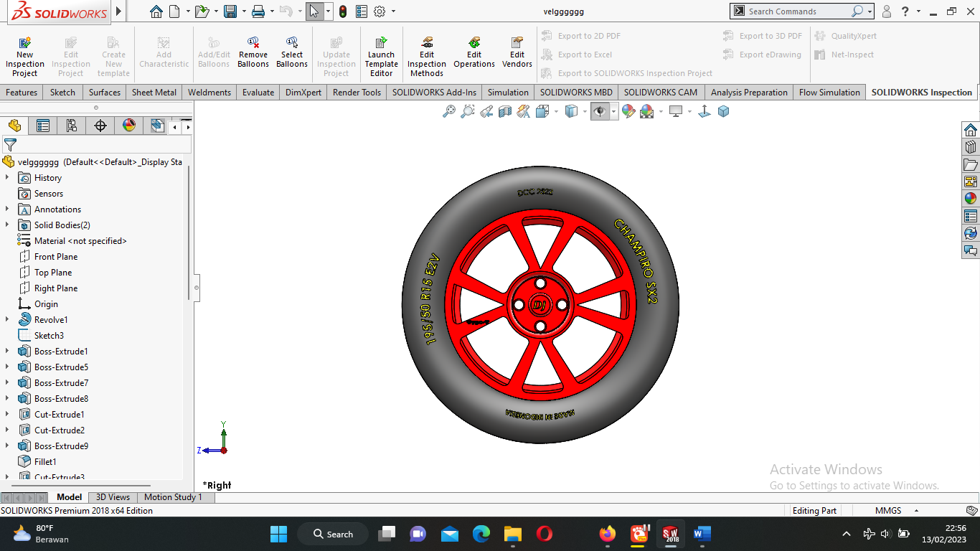Click the Print icon
980x551 pixels.
pos(258,11)
